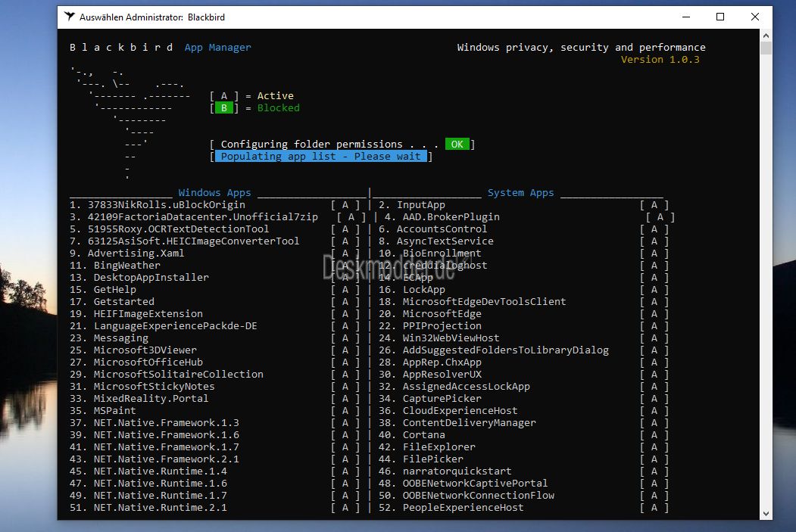Screen dimensions: 796x532
Task: Click the green OK status indicator
Action: click(x=457, y=144)
